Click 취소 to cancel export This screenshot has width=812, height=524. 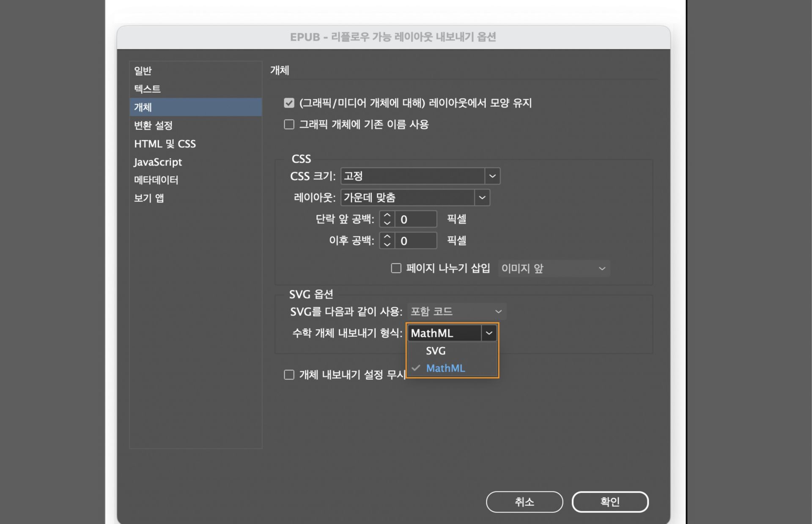click(x=524, y=502)
